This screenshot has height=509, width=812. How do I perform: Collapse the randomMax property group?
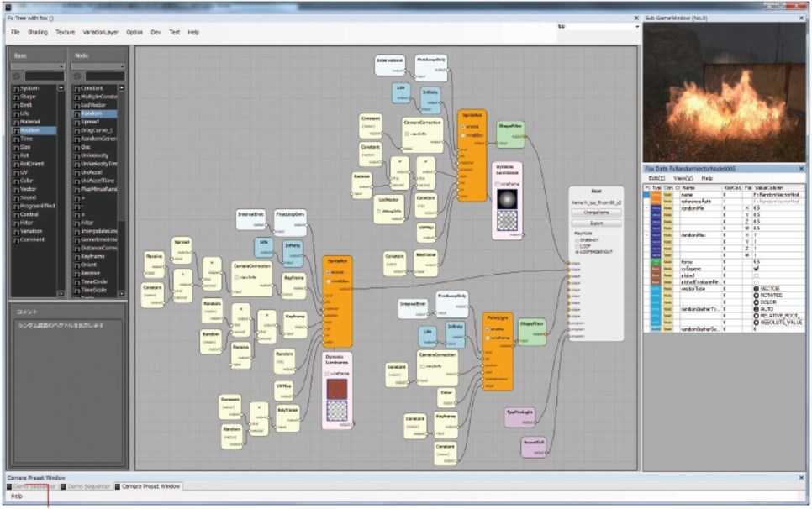pos(646,235)
